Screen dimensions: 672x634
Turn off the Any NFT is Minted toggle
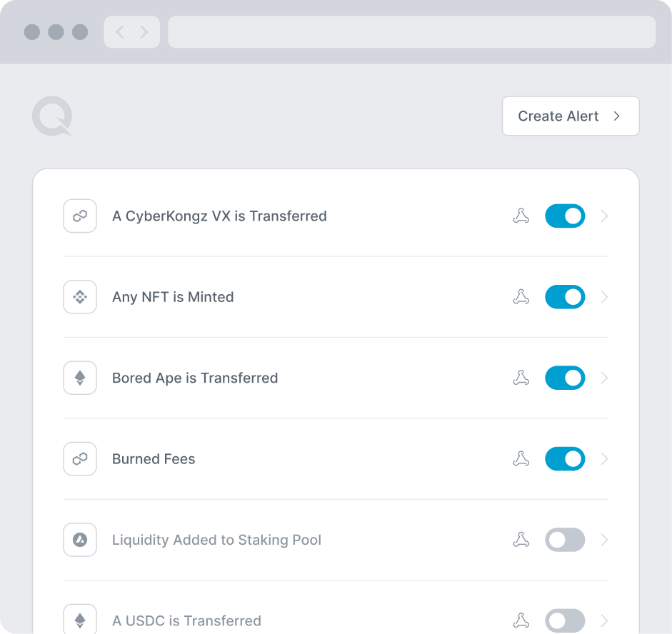coord(565,297)
